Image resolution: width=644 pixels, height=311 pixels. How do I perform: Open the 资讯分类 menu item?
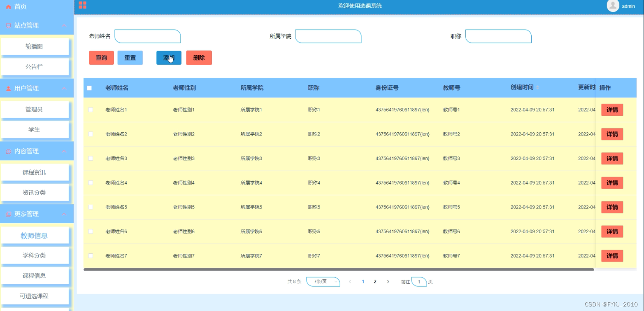[35, 192]
